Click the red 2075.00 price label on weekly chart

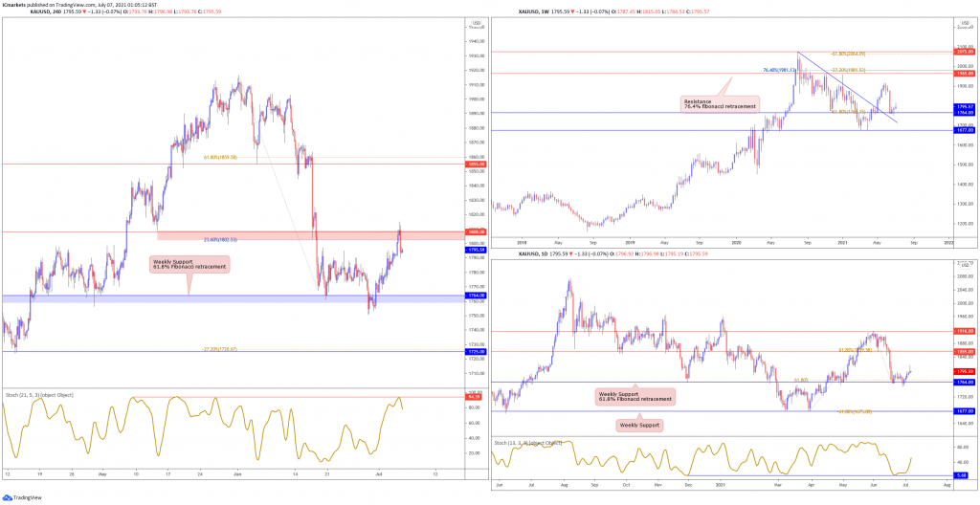(962, 54)
